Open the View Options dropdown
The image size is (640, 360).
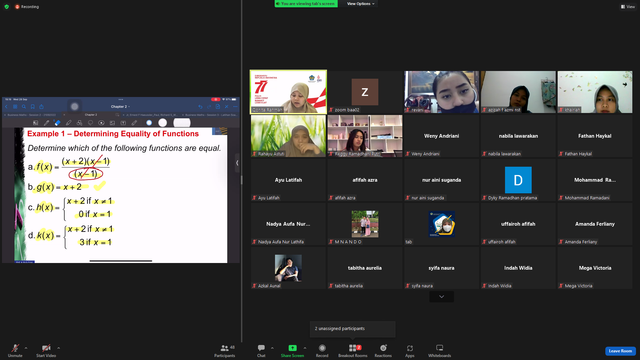point(360,4)
